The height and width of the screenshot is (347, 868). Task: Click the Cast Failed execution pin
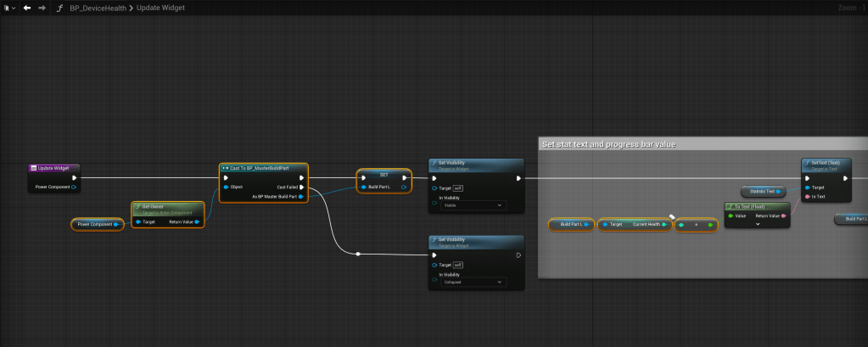[302, 187]
